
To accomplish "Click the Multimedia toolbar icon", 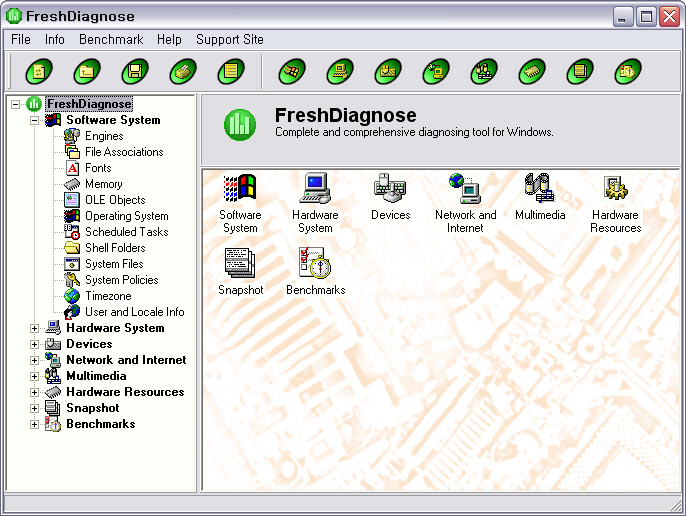I will tap(484, 71).
